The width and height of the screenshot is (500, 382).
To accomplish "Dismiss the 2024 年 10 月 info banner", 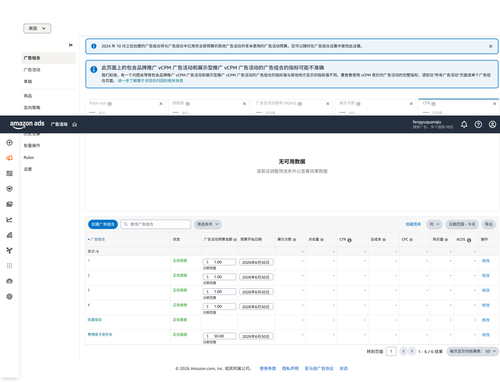I will 491,46.
